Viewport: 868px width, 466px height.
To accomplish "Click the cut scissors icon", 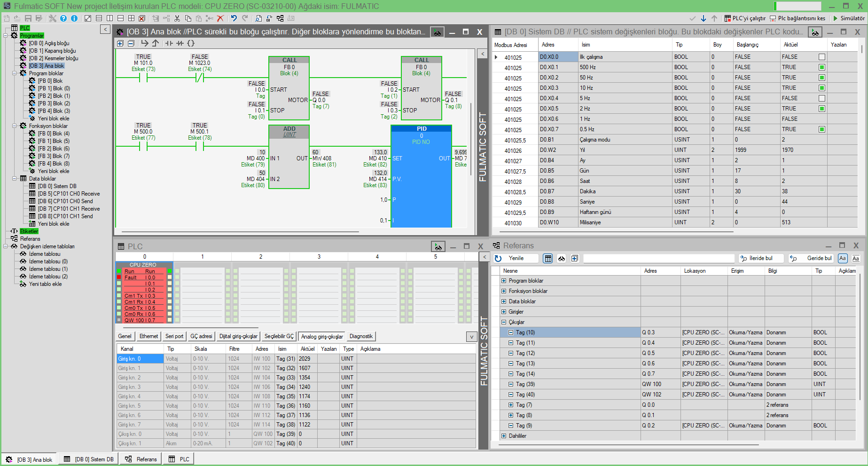I will [x=177, y=18].
